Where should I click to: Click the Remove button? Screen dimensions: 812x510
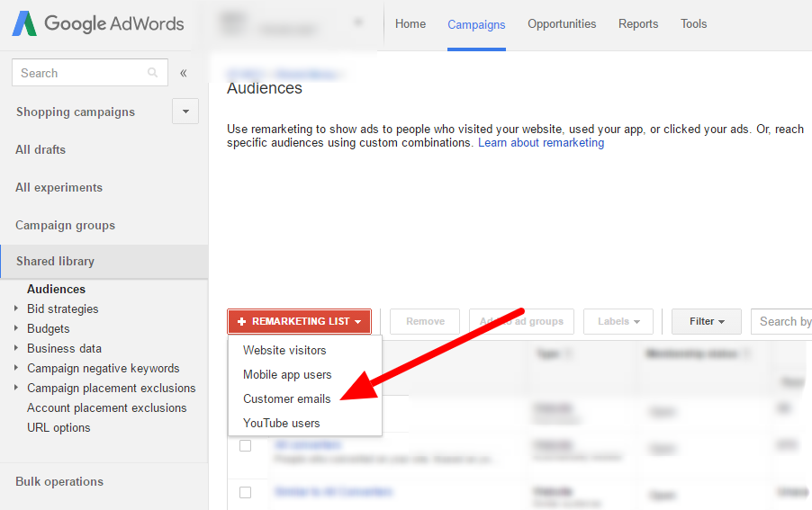(425, 321)
